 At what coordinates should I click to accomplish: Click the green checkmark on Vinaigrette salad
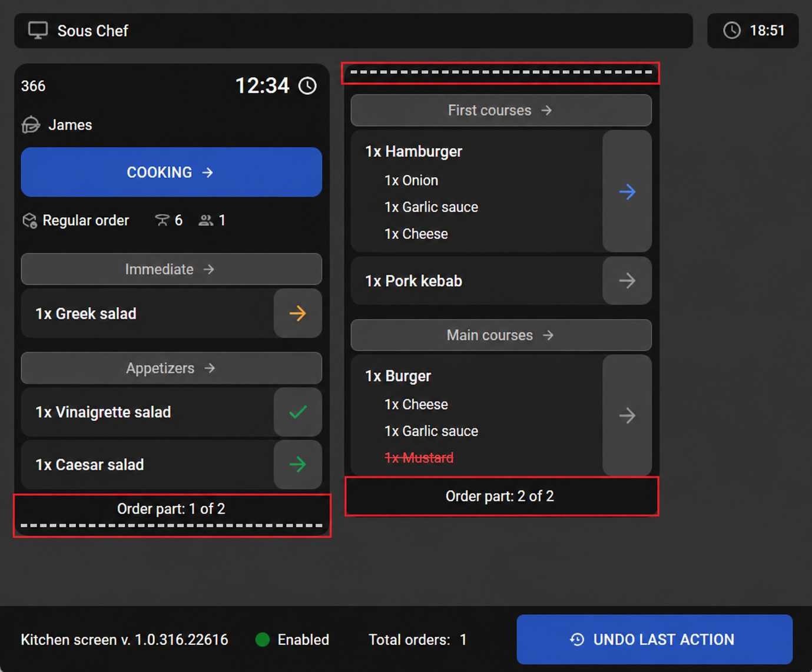tap(298, 412)
